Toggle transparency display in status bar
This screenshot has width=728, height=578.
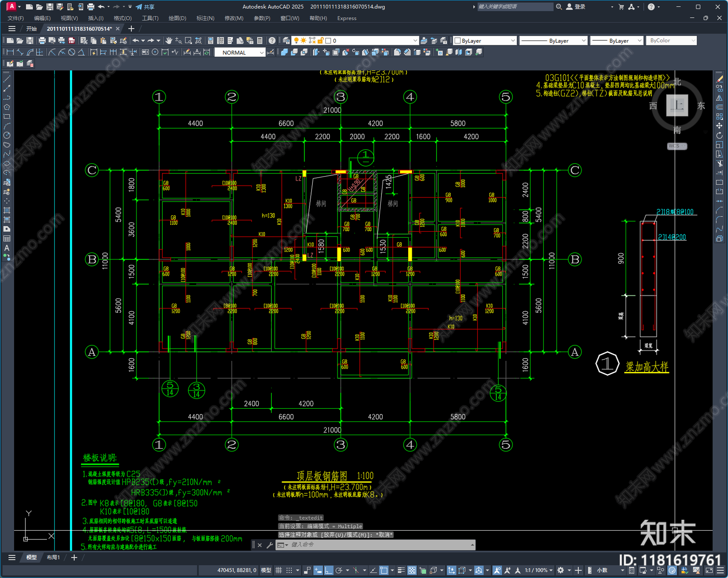(x=412, y=570)
